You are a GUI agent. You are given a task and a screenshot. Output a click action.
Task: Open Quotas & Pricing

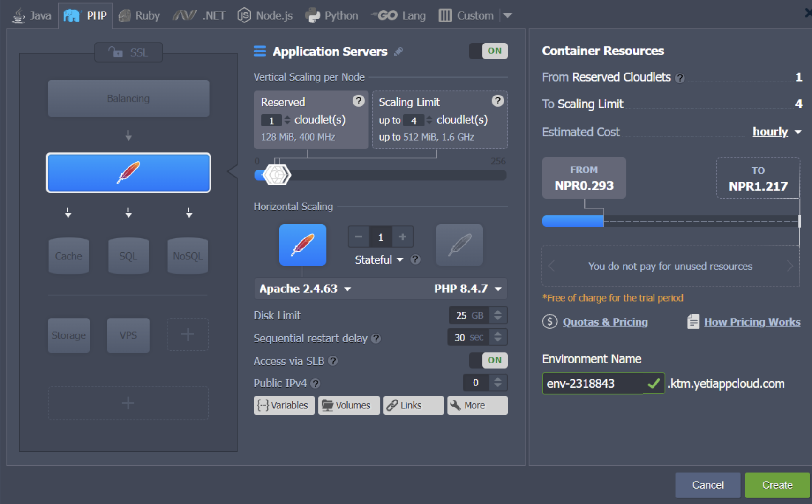(605, 322)
